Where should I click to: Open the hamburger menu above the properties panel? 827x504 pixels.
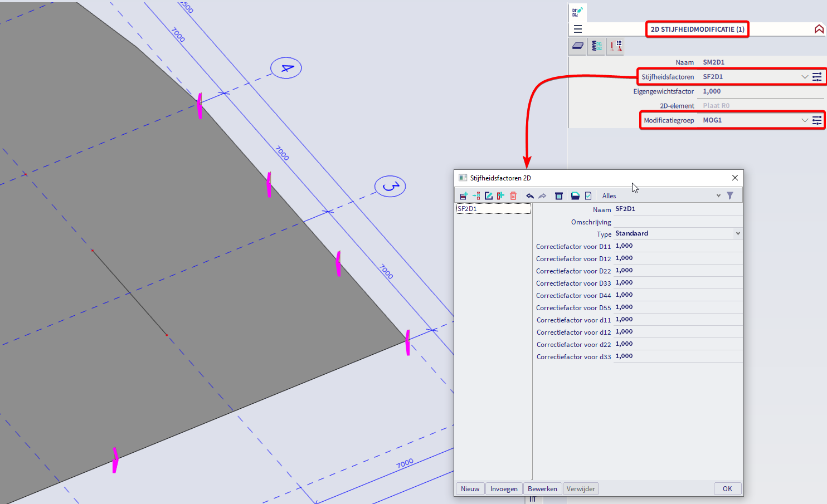click(577, 29)
